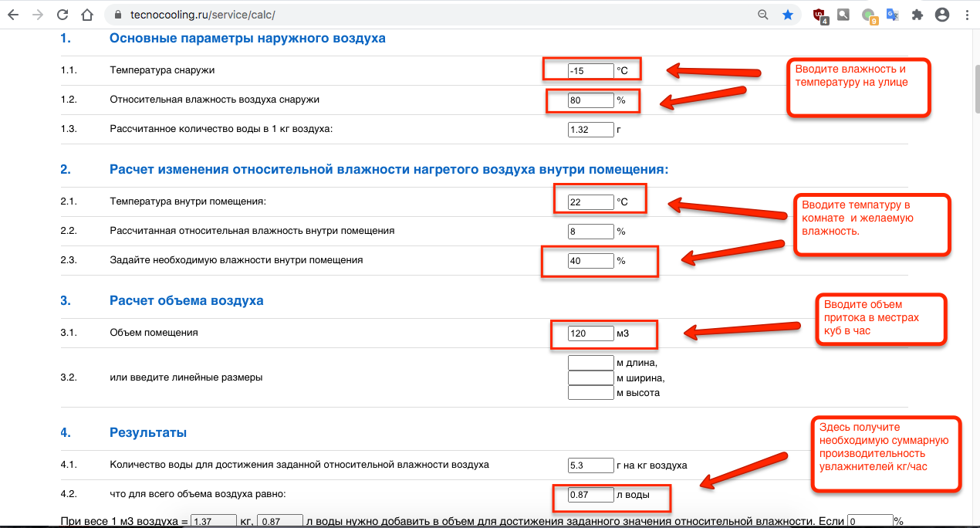This screenshot has width=980, height=528.
Task: Click heading 'Расчет изменения относительной влажности'
Action: coord(389,169)
